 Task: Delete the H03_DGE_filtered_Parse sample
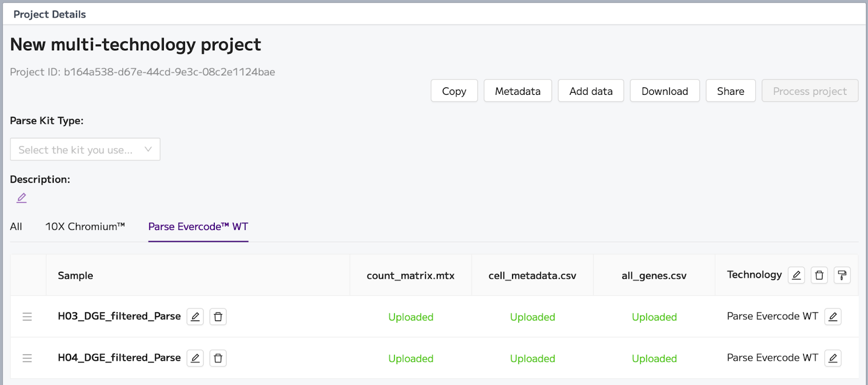[x=218, y=317]
